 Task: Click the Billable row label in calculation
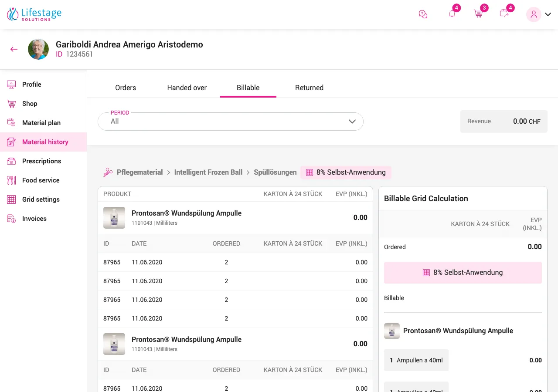click(394, 298)
